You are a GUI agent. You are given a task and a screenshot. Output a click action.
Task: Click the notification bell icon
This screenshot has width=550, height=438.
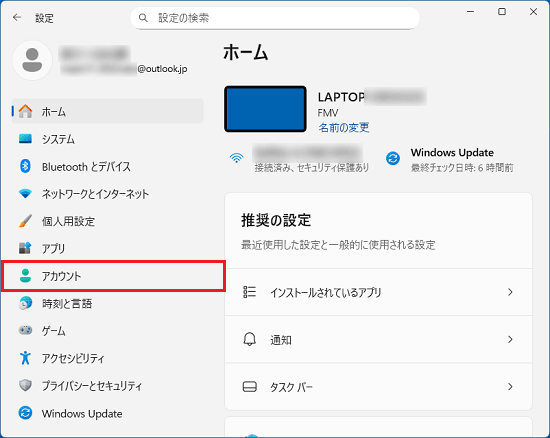(249, 339)
